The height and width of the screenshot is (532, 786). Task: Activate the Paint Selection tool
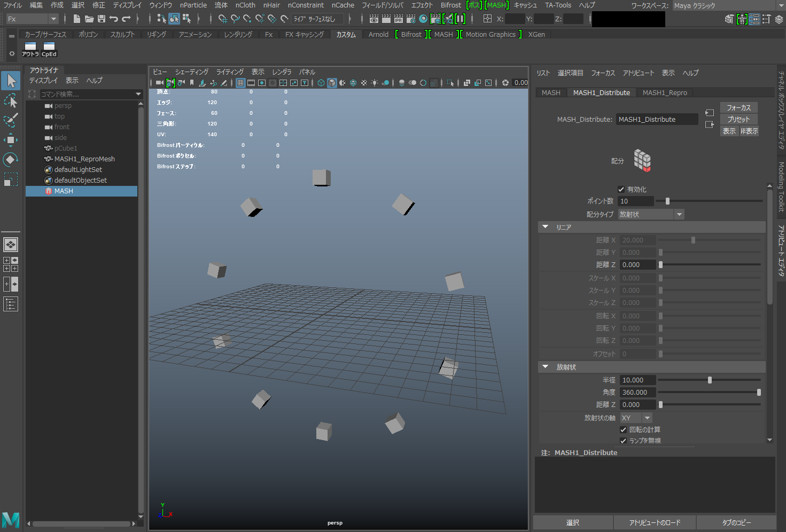point(11,120)
